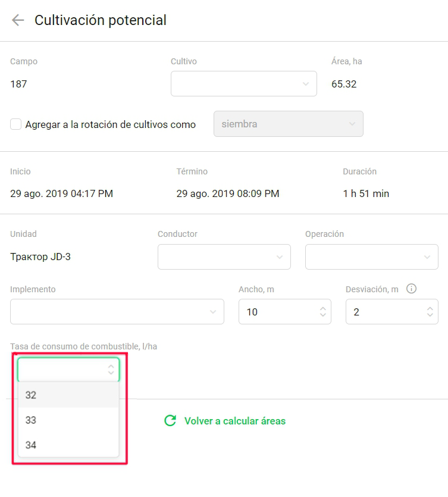The width and height of the screenshot is (448, 497).
Task: Open the Operación dropdown
Action: [x=371, y=257]
